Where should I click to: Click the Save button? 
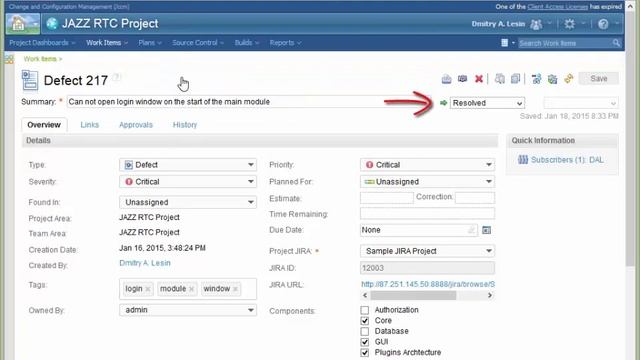(x=598, y=78)
